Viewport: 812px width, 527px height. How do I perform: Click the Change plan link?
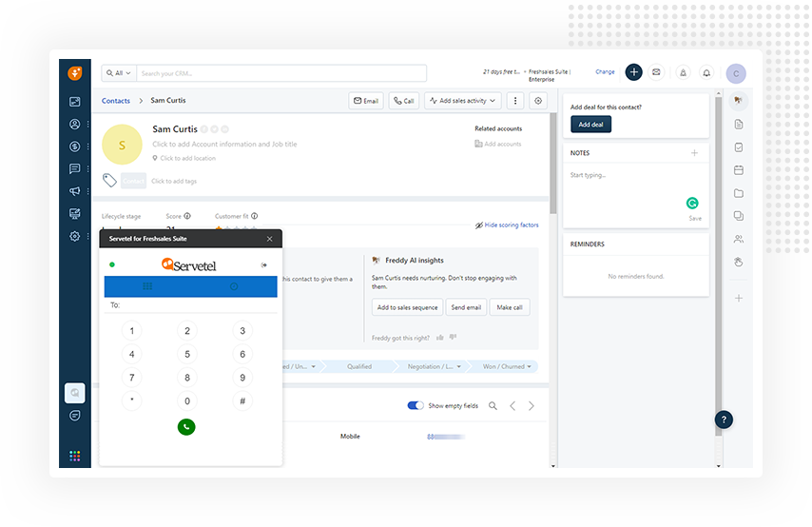605,71
